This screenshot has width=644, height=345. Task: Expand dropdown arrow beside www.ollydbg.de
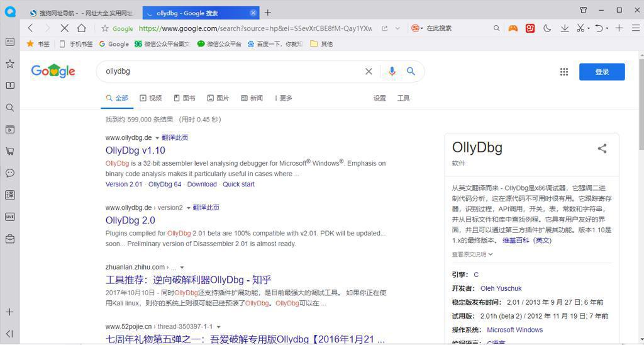click(x=157, y=138)
